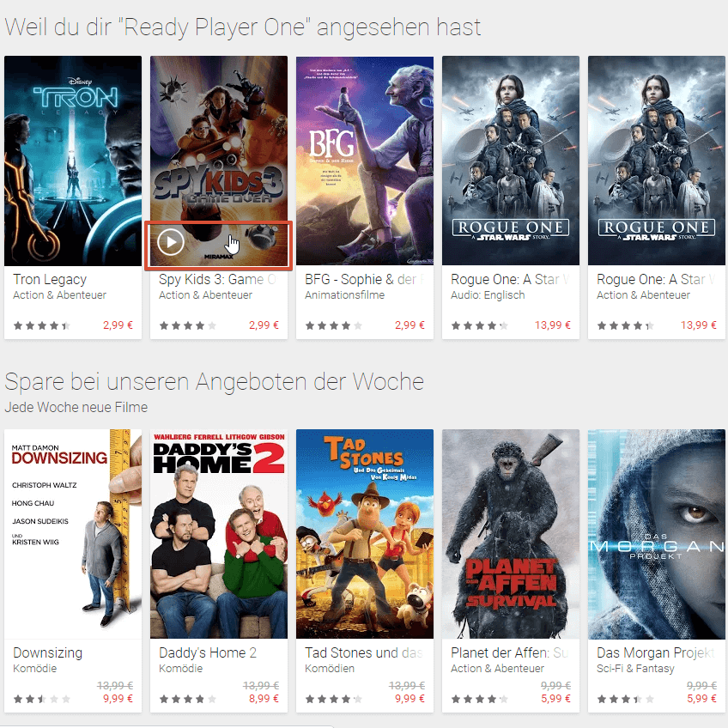Open the Tron Legacy poster

[73, 161]
